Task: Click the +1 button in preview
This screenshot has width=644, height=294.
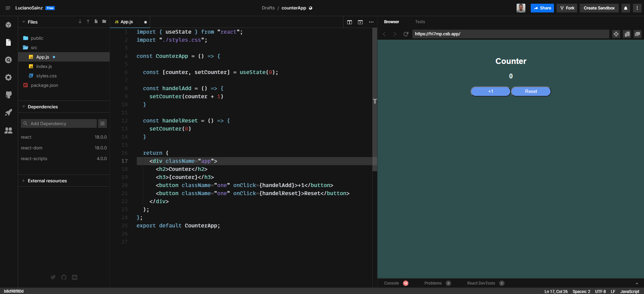Action: [x=491, y=91]
